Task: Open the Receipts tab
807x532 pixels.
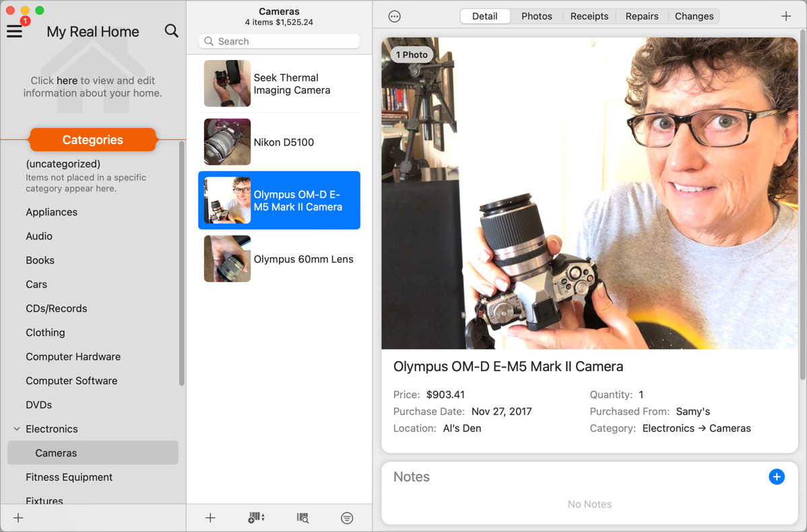Action: click(x=589, y=16)
